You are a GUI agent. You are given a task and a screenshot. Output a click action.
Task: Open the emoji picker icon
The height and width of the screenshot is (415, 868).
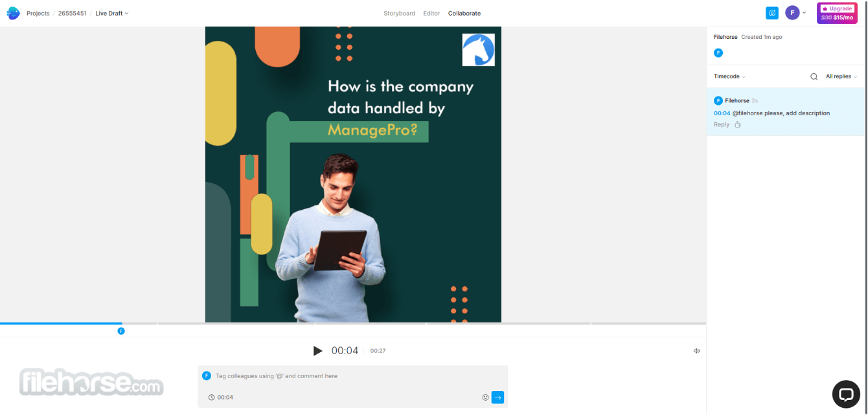(485, 398)
